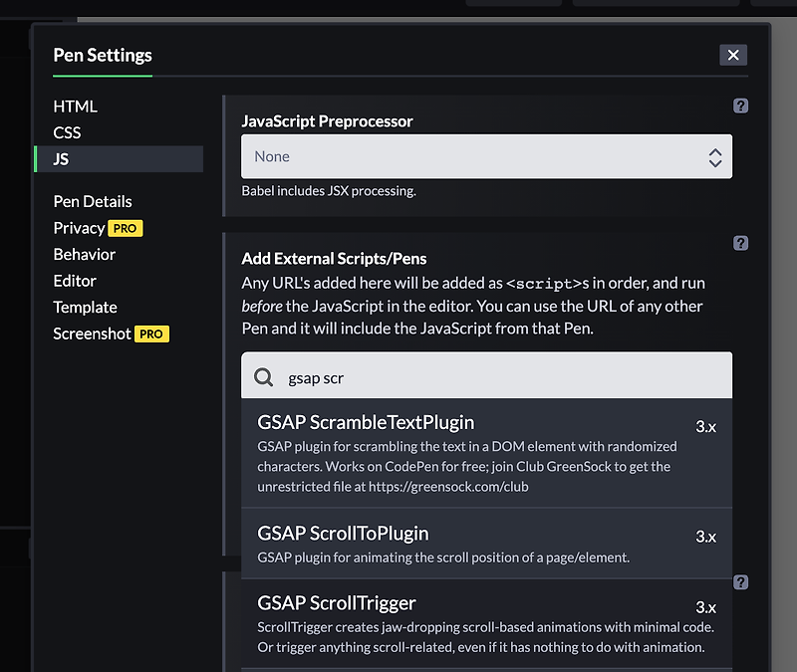Click the search magnifier icon
This screenshot has height=672, width=797.
[264, 378]
